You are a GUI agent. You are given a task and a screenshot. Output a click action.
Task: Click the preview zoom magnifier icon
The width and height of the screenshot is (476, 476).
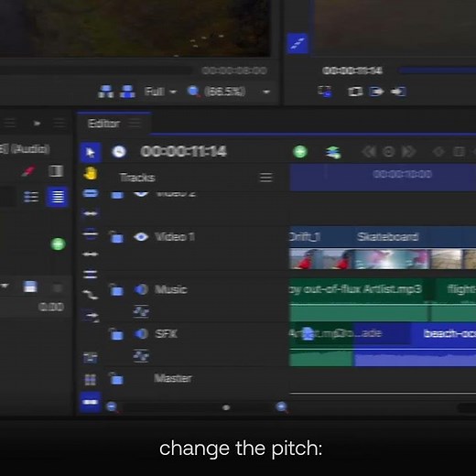[194, 92]
